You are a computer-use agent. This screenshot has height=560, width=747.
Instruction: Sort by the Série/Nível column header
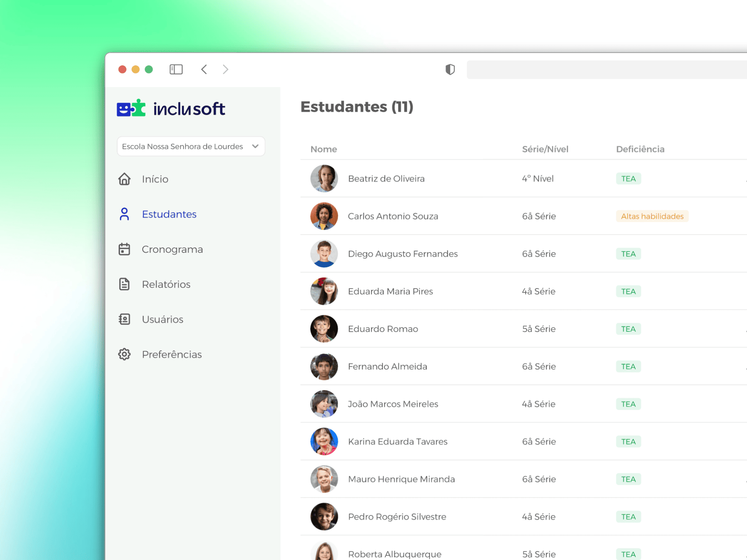[x=545, y=149]
